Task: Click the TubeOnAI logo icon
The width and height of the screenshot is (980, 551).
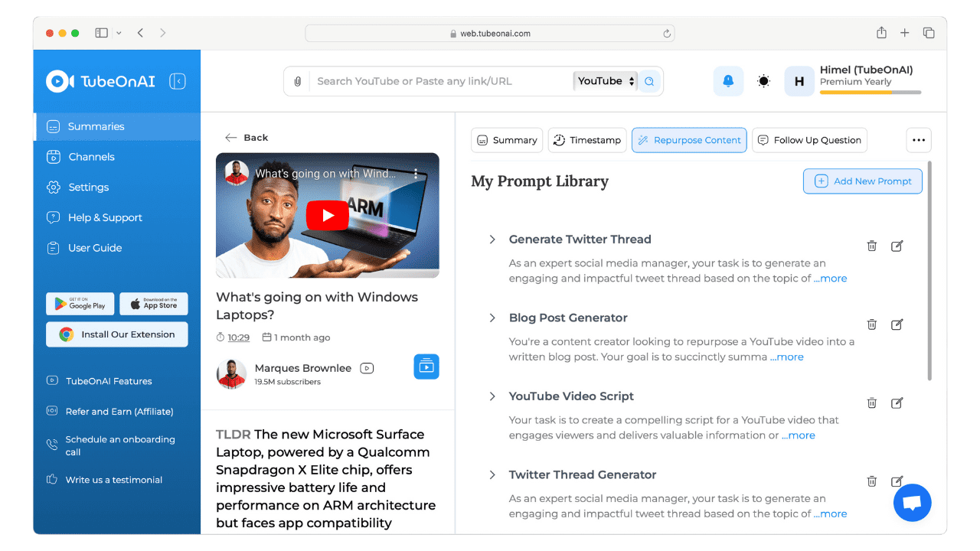Action: pos(60,81)
